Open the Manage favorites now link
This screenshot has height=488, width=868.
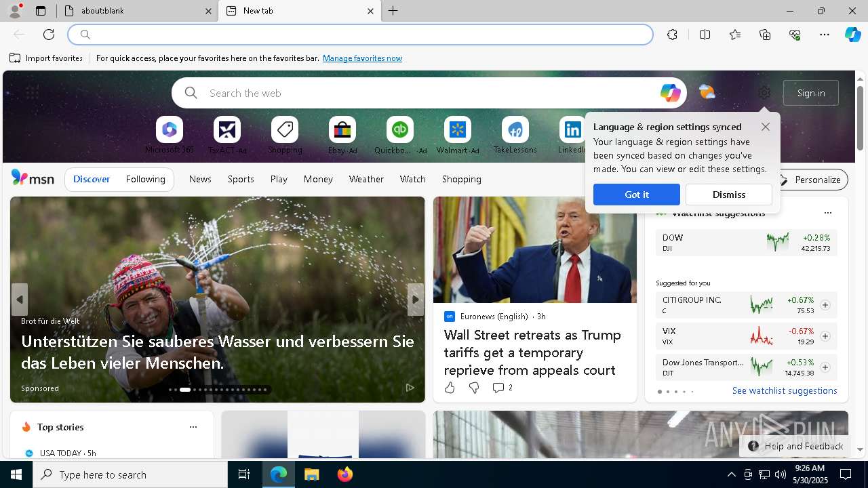tap(362, 58)
